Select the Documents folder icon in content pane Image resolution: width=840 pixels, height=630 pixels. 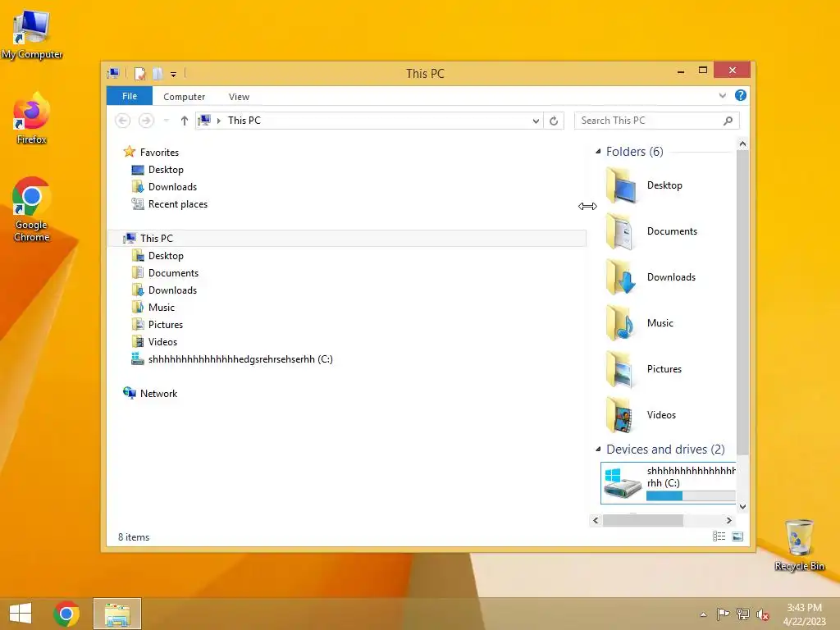[x=622, y=231]
